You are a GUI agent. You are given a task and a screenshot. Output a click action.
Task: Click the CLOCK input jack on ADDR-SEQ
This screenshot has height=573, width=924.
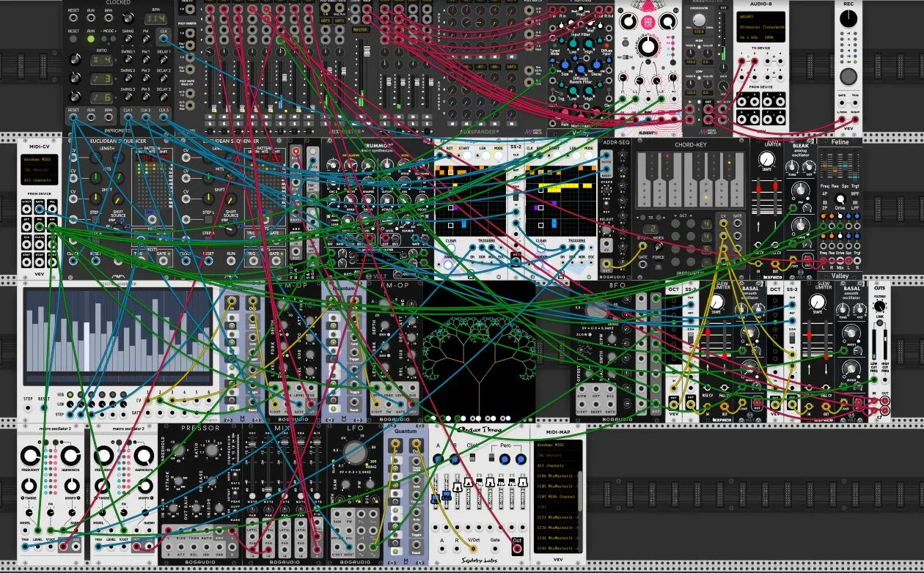[606, 155]
